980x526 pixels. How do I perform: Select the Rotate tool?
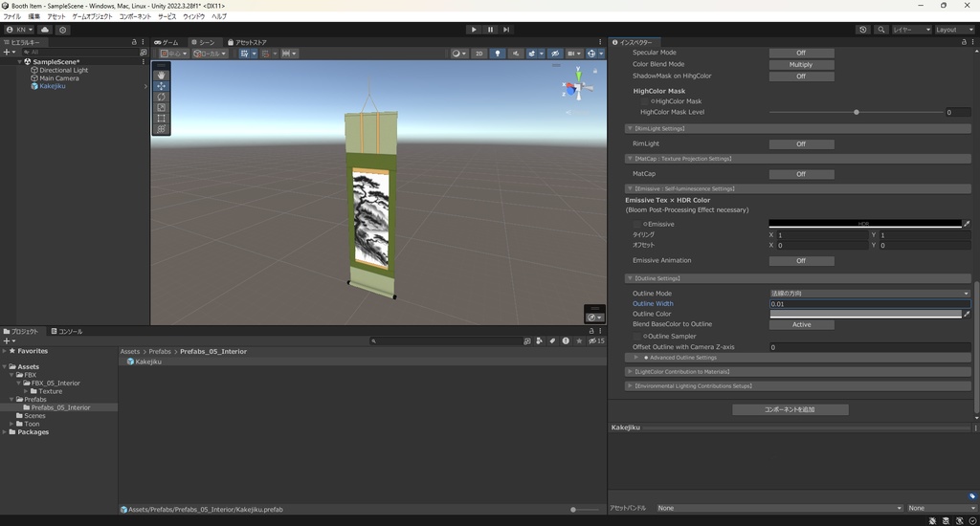pos(161,97)
